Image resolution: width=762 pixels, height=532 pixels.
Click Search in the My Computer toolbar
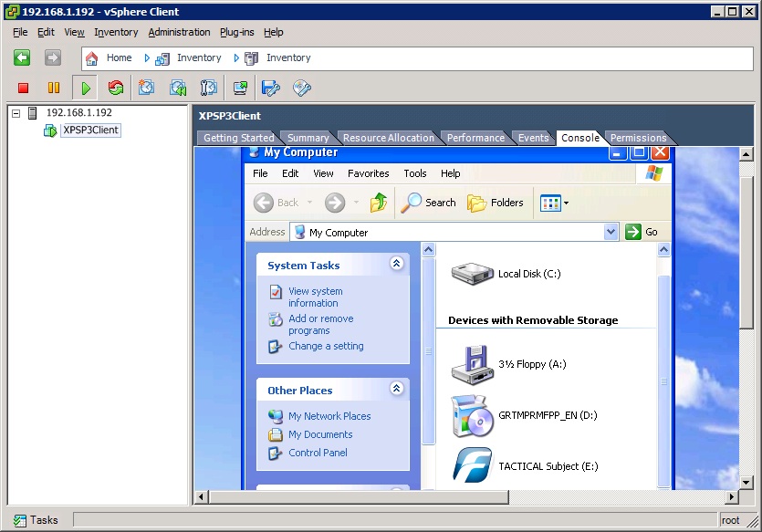point(428,203)
